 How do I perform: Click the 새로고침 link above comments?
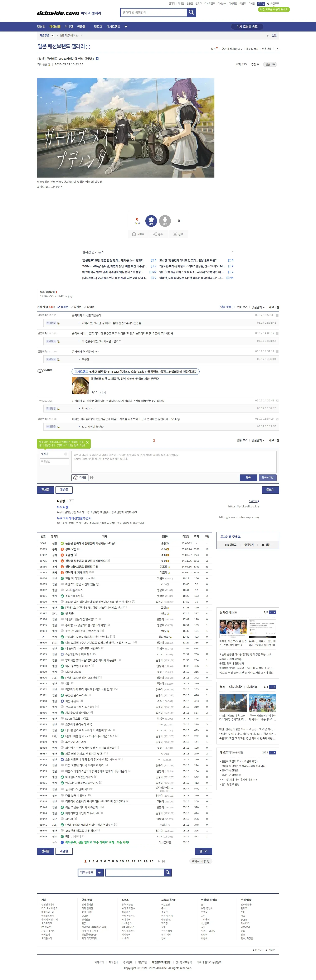click(274, 307)
